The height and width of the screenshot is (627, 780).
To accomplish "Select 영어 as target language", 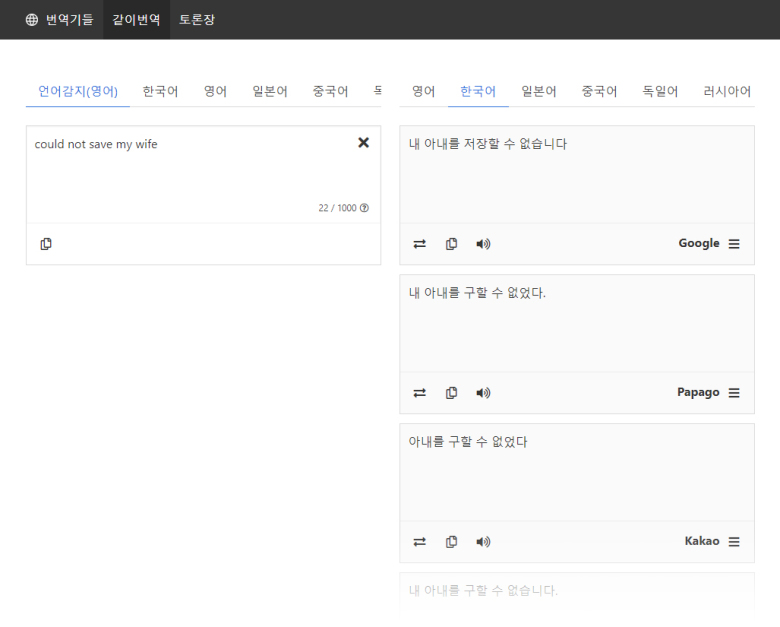I will tap(423, 91).
